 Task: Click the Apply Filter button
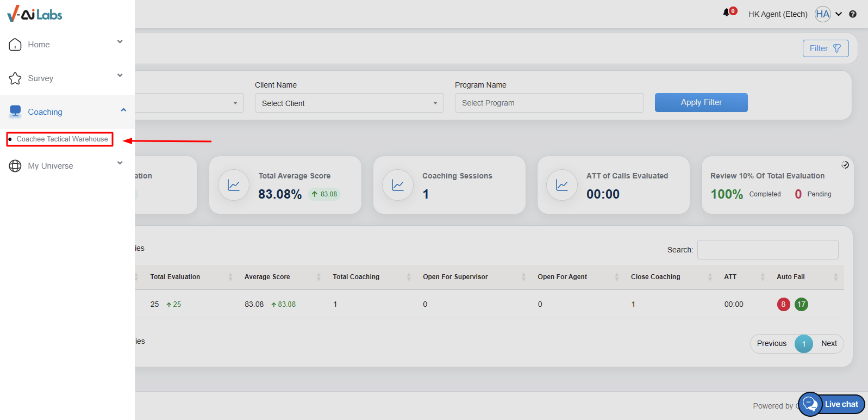click(x=701, y=102)
